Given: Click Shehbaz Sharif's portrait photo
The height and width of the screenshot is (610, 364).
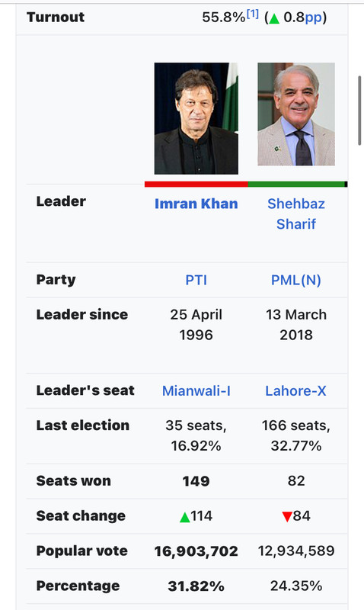Looking at the screenshot, I should pyautogui.click(x=296, y=114).
